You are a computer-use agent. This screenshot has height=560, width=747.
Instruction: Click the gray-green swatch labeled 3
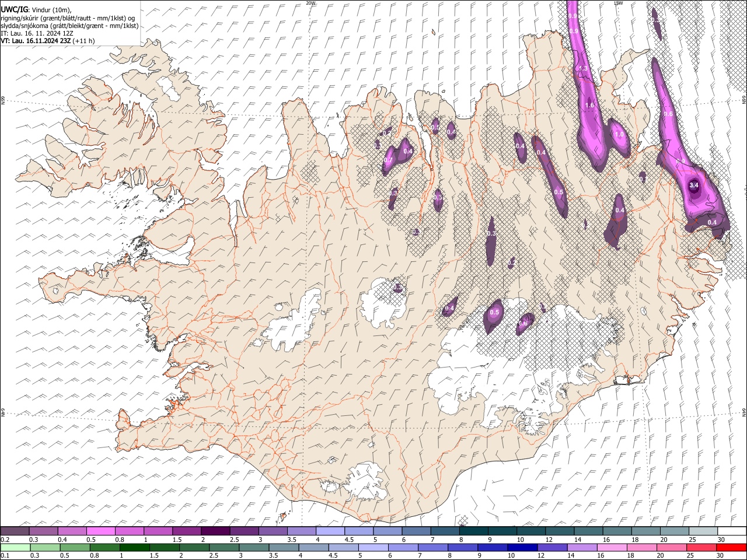(x=254, y=548)
